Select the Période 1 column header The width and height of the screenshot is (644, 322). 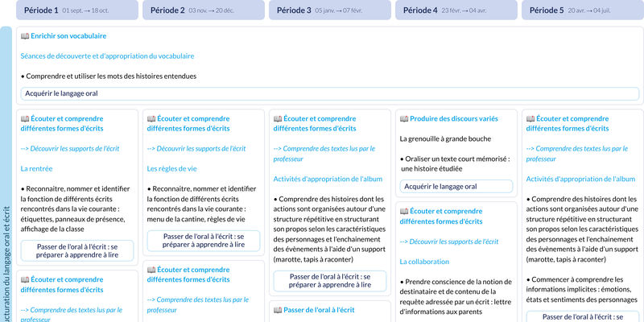(77, 10)
